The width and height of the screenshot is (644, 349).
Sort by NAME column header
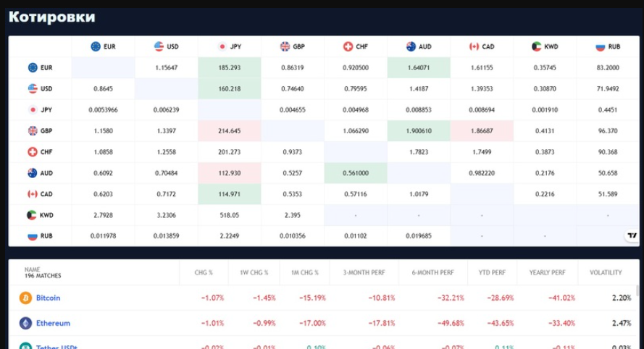tap(33, 270)
